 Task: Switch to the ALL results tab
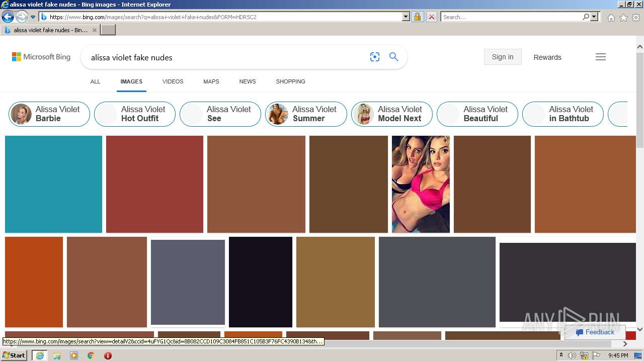[95, 81]
